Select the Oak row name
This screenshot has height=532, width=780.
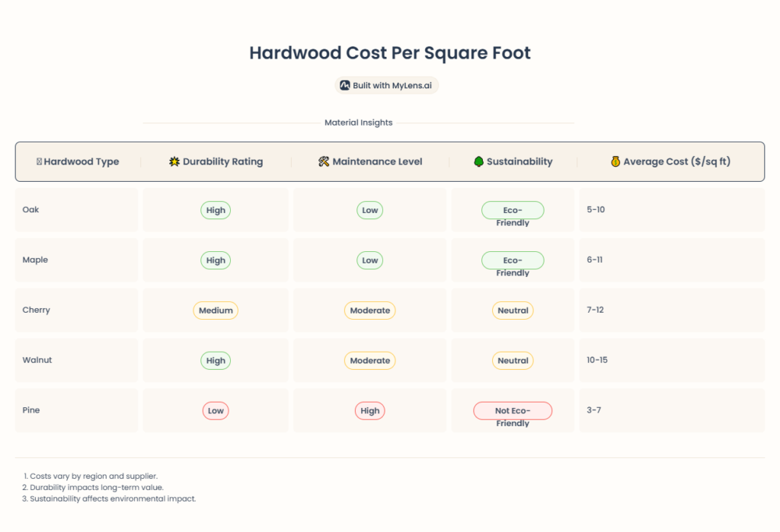[x=30, y=210]
